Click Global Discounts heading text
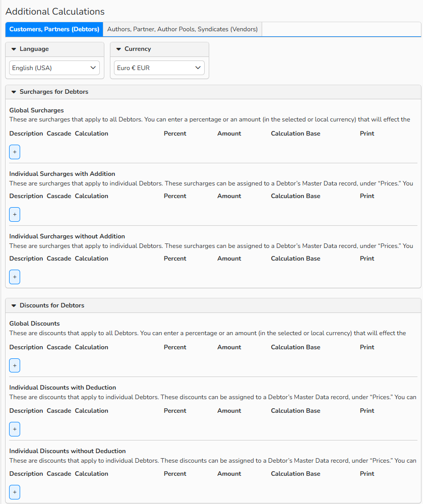The height and width of the screenshot is (504, 423). coord(34,324)
